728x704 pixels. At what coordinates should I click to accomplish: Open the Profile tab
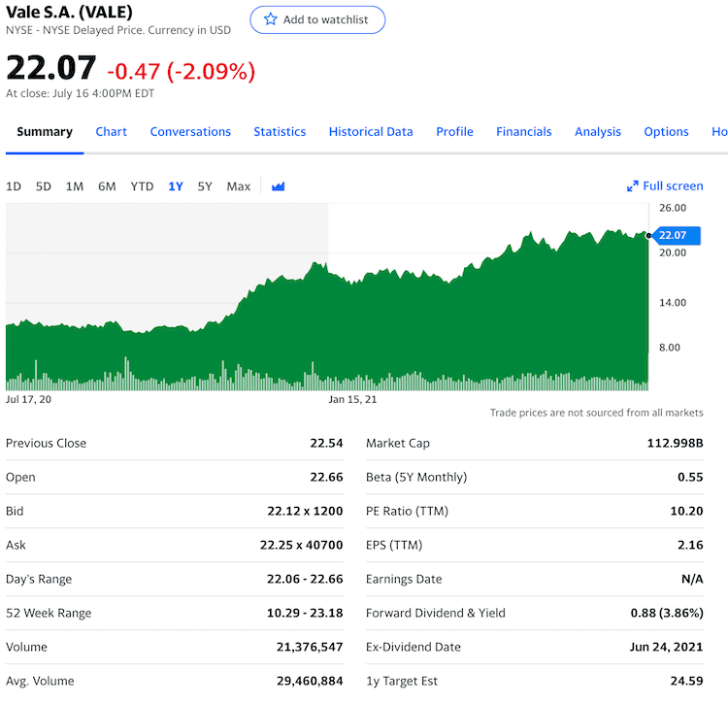454,132
